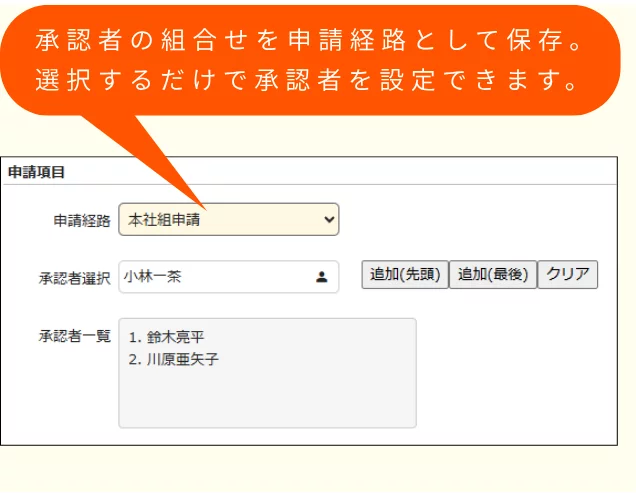Image resolution: width=636 pixels, height=493 pixels.
Task: Click the 申請項目 section header
Action: [x=37, y=172]
